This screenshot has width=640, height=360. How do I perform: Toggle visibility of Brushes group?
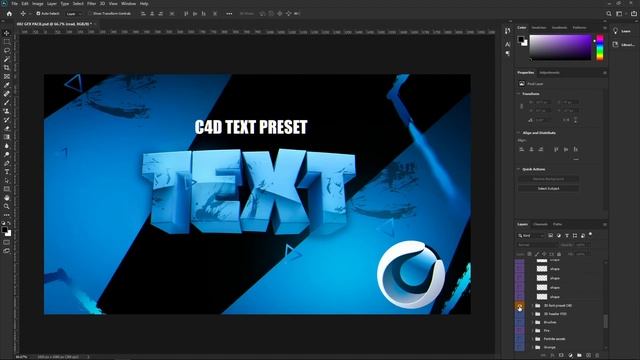pos(519,322)
